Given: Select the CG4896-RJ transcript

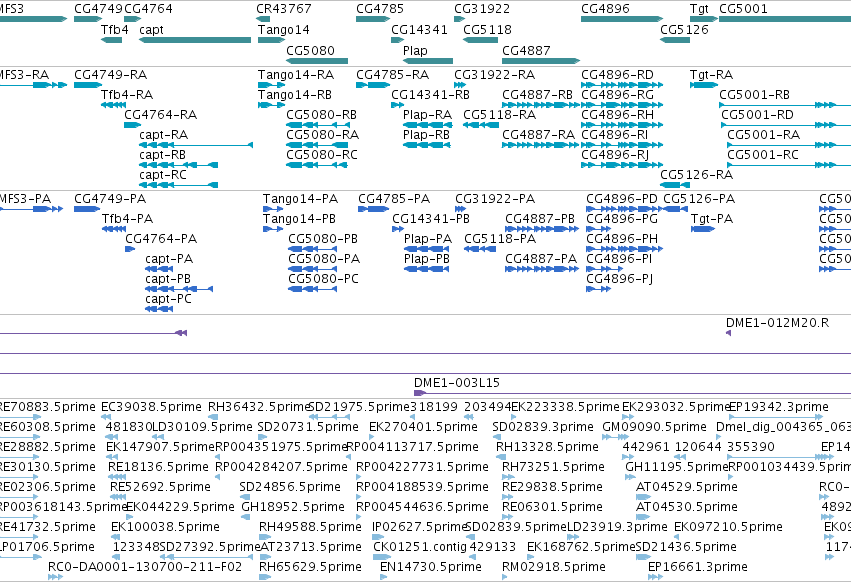Looking at the screenshot, I should pyautogui.click(x=622, y=165).
